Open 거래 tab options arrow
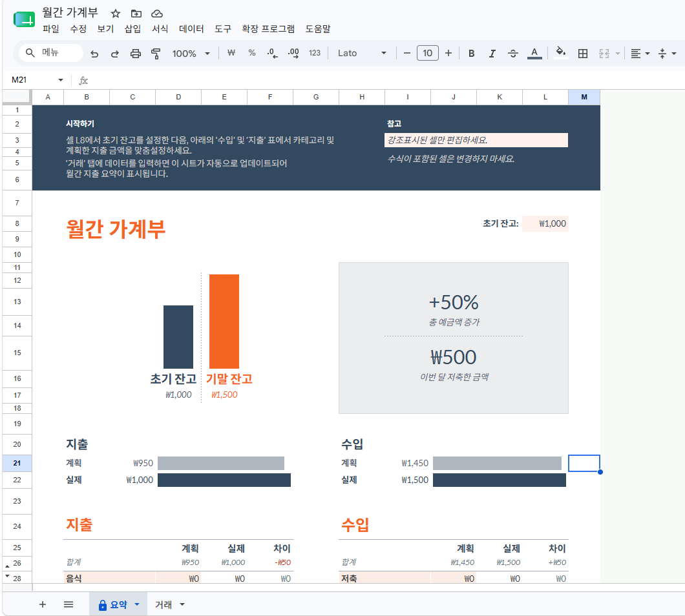The height and width of the screenshot is (616, 685). [x=182, y=604]
